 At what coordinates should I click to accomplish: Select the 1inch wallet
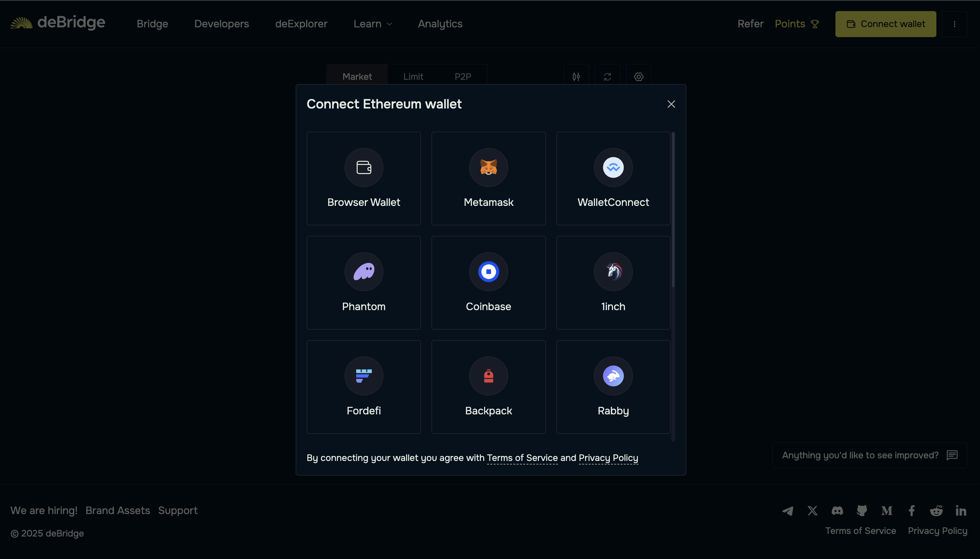click(x=613, y=282)
